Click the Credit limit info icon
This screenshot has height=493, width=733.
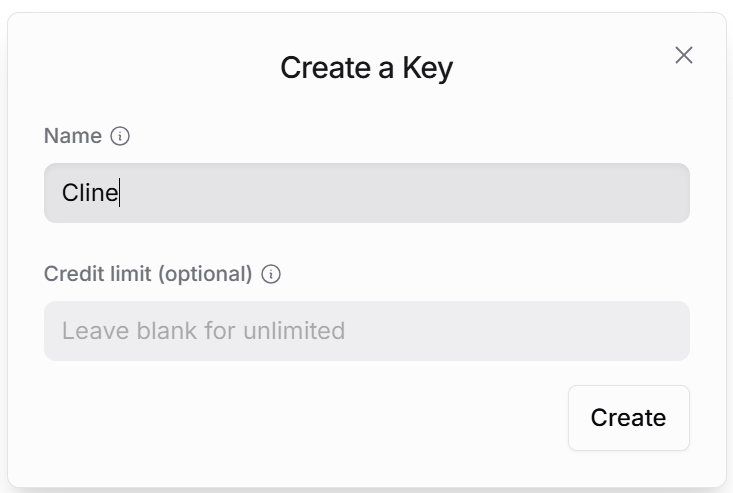pos(271,274)
